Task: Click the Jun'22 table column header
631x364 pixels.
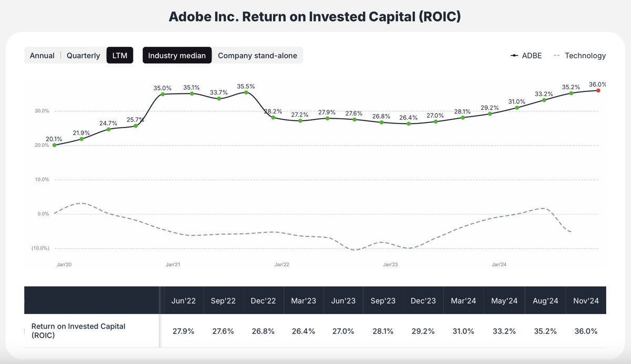Action: pos(183,300)
